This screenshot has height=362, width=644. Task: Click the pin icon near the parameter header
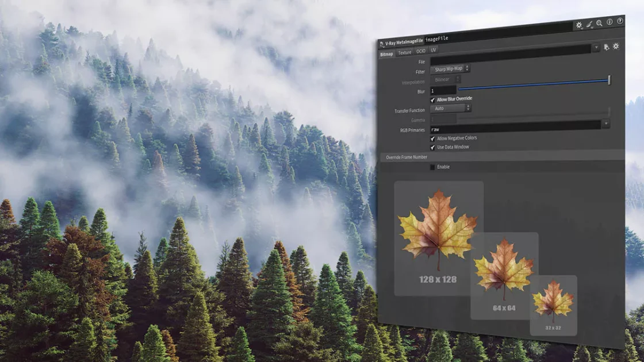pos(605,48)
